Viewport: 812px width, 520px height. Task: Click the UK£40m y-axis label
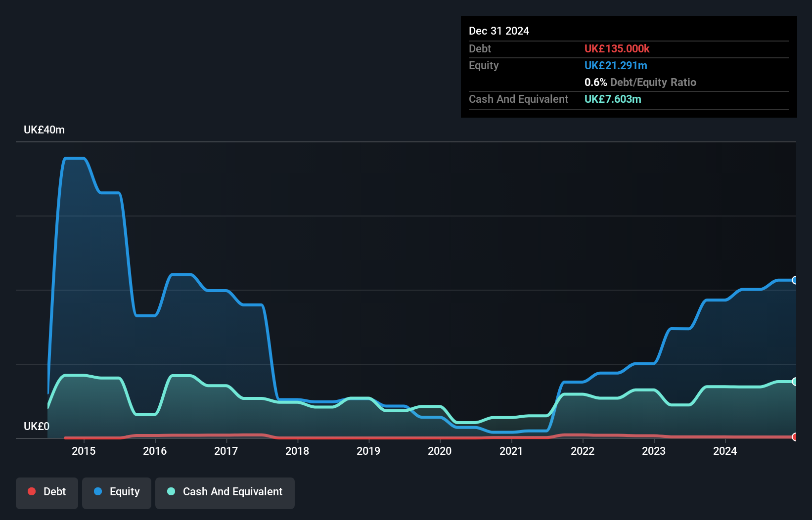(x=44, y=130)
